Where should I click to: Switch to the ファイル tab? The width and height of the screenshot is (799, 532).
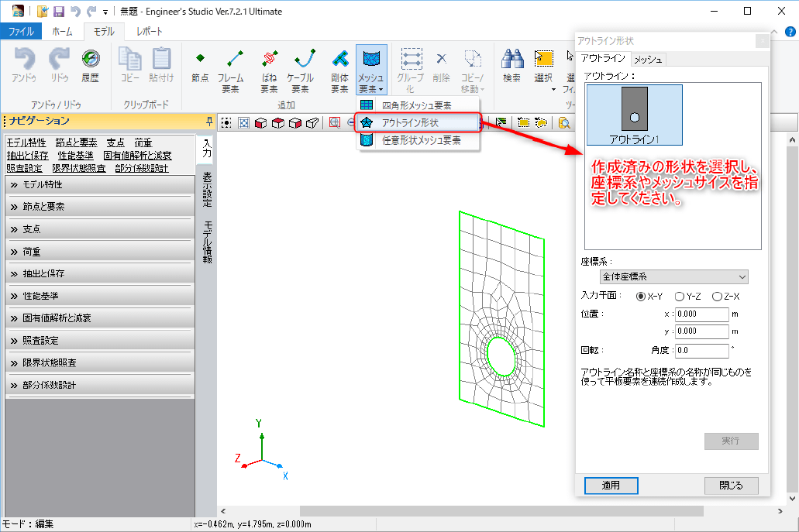pyautogui.click(x=21, y=32)
